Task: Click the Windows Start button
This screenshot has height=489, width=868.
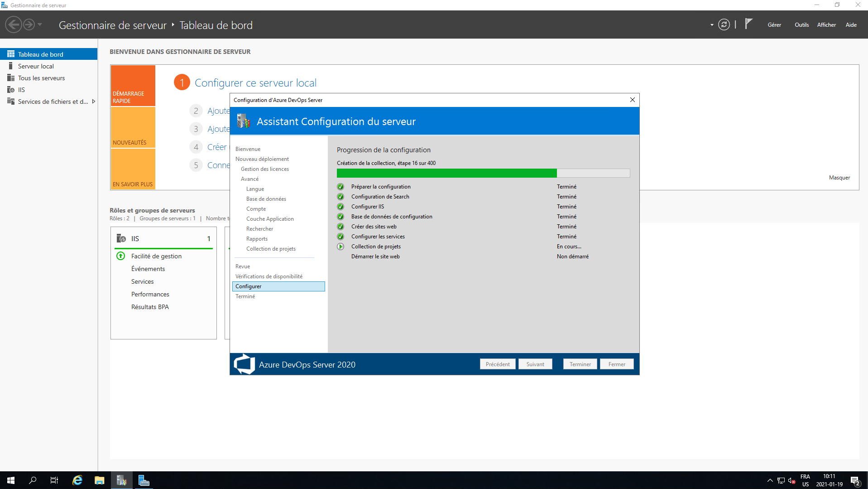Action: pyautogui.click(x=11, y=480)
